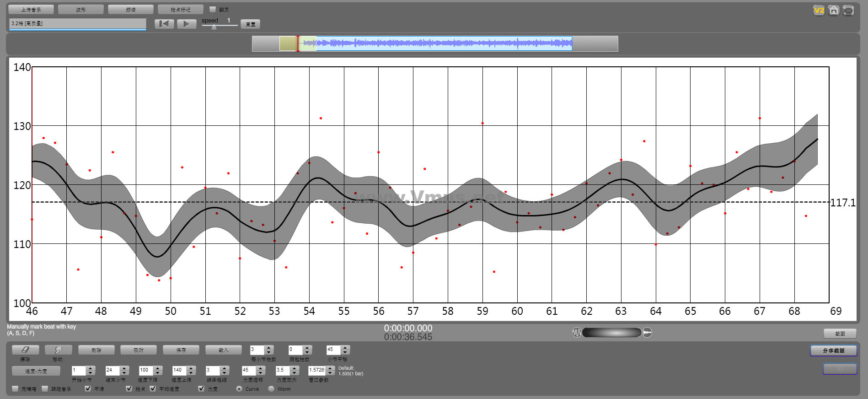
Task: Click the 上传音乐 upload button
Action: tap(31, 10)
